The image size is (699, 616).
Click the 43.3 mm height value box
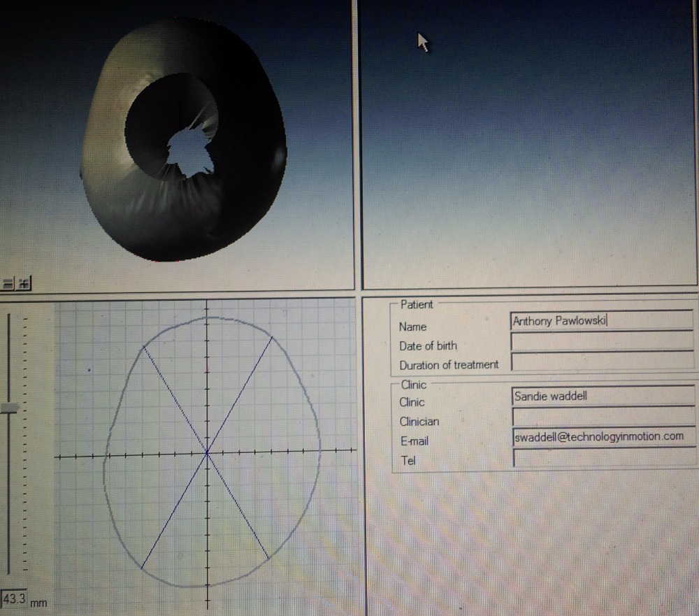point(14,599)
